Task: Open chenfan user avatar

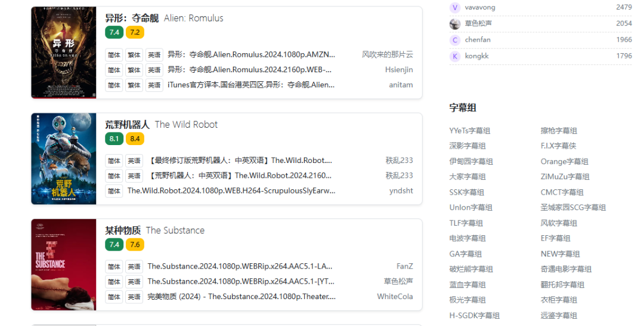Action: [x=454, y=40]
